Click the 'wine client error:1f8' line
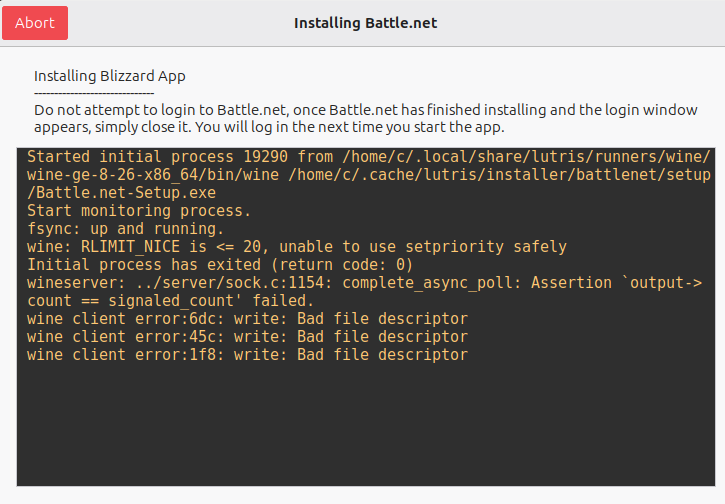 pos(247,355)
